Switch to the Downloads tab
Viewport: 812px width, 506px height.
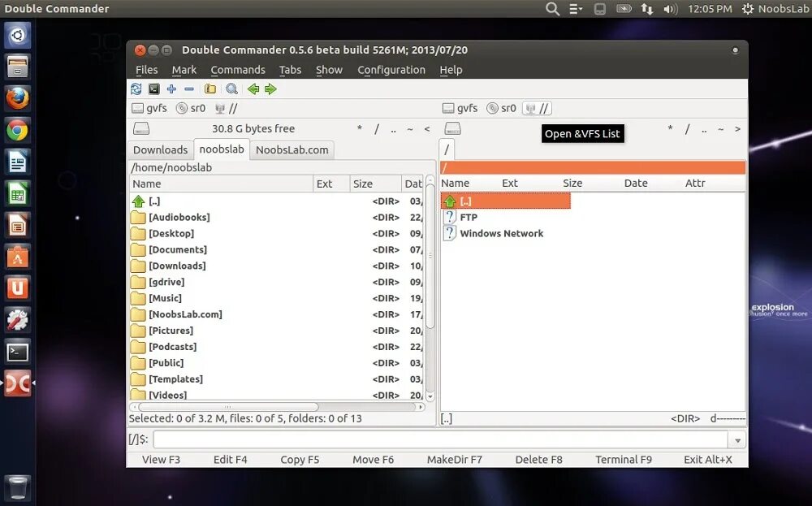point(161,149)
